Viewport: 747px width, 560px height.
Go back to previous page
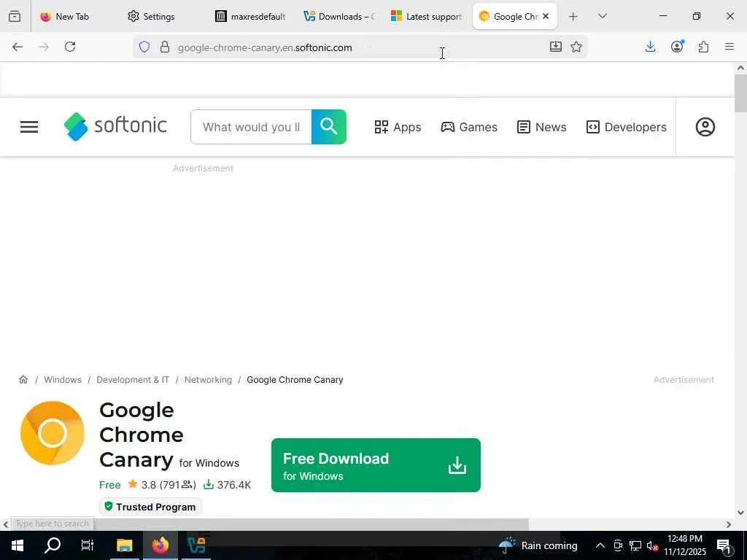18,47
